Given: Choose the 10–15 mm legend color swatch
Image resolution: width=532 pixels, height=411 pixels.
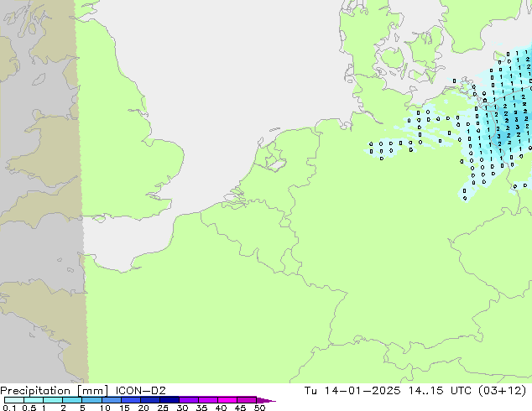Looking at the screenshot, I should (x=112, y=400).
